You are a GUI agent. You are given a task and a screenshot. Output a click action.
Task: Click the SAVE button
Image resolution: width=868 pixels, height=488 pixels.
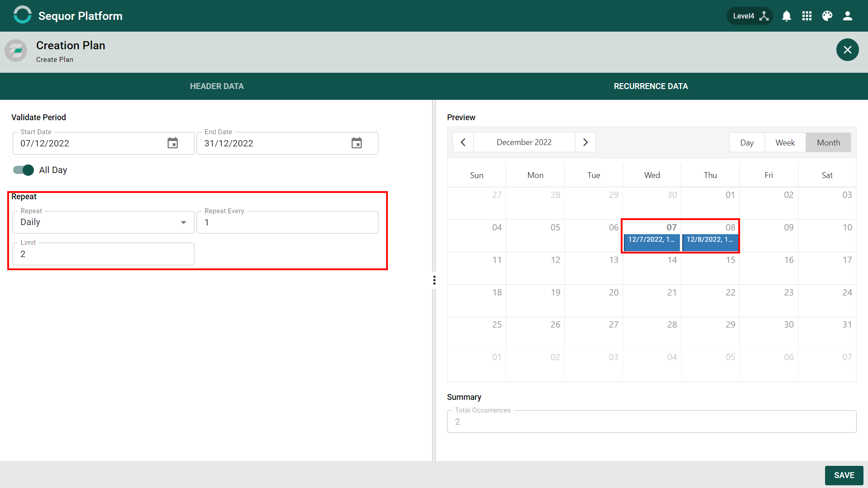tap(844, 475)
